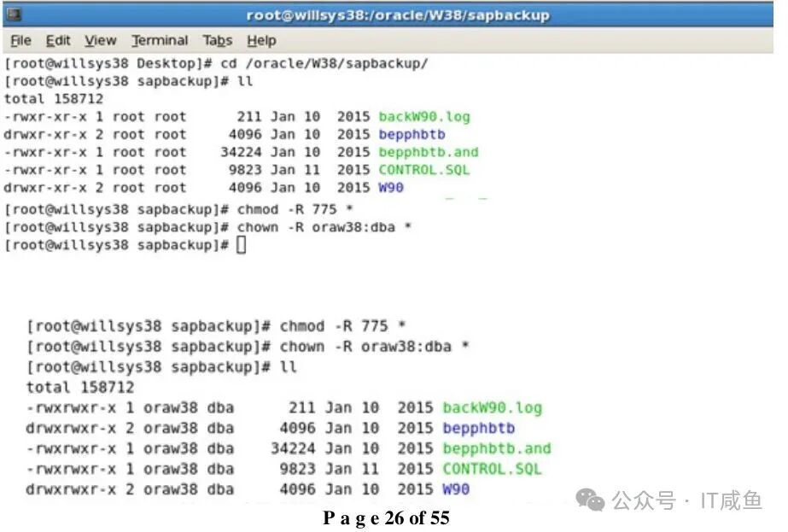Open the View menu
The width and height of the screenshot is (788, 532).
(101, 40)
